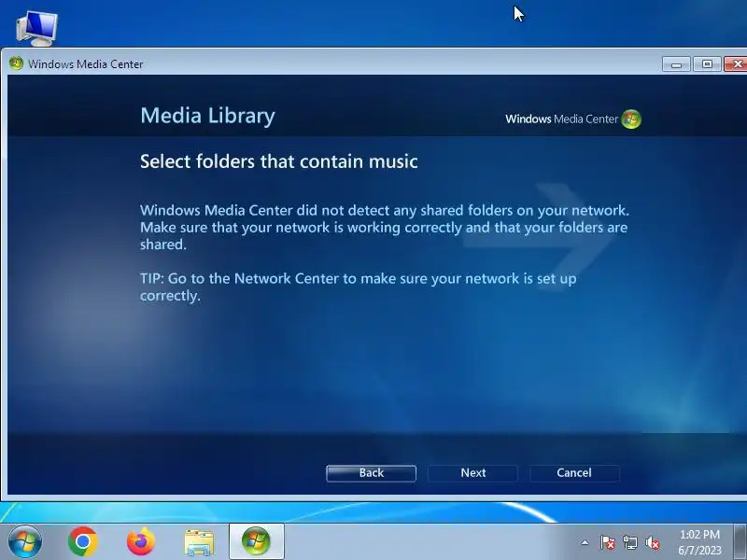Click the Network Center tip text

tap(359, 287)
